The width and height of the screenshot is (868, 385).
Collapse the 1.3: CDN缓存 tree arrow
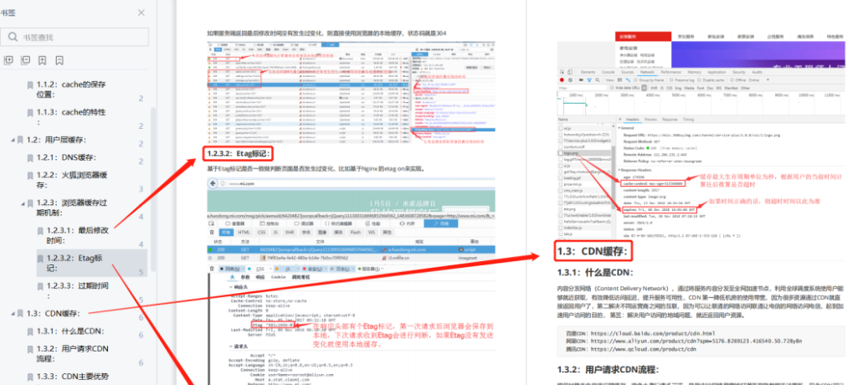(x=13, y=313)
